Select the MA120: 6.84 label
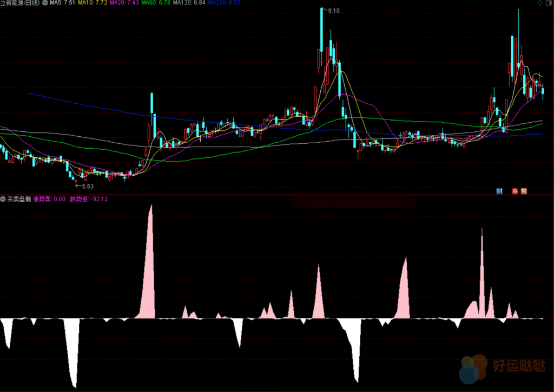The height and width of the screenshot is (392, 554). 189,3
